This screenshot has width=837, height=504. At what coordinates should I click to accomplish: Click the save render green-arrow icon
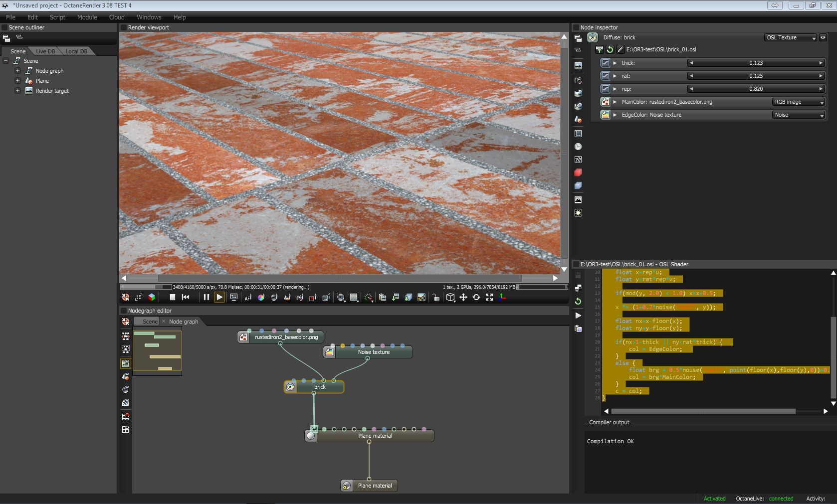pos(396,298)
